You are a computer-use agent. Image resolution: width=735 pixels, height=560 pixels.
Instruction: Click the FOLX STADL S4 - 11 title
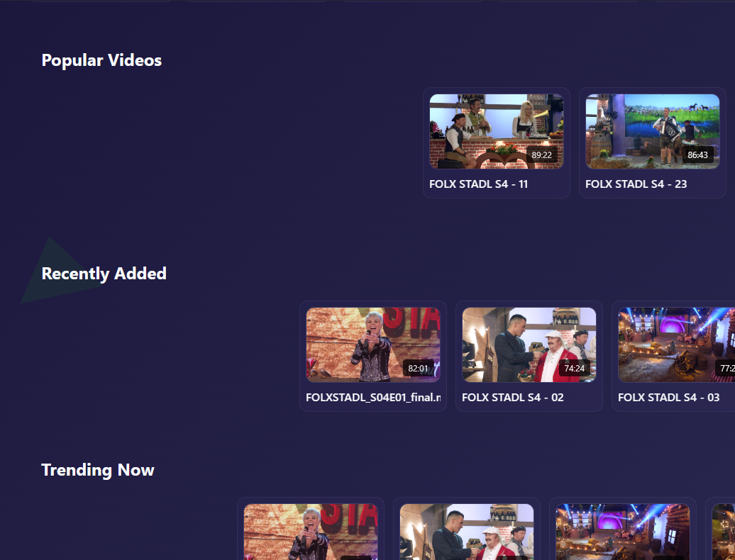click(479, 184)
